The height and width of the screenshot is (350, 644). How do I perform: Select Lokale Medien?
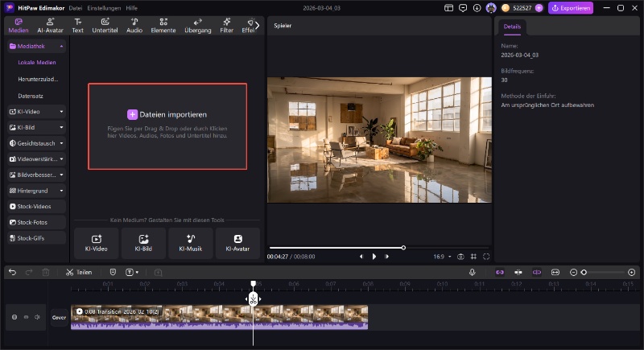[x=37, y=63]
